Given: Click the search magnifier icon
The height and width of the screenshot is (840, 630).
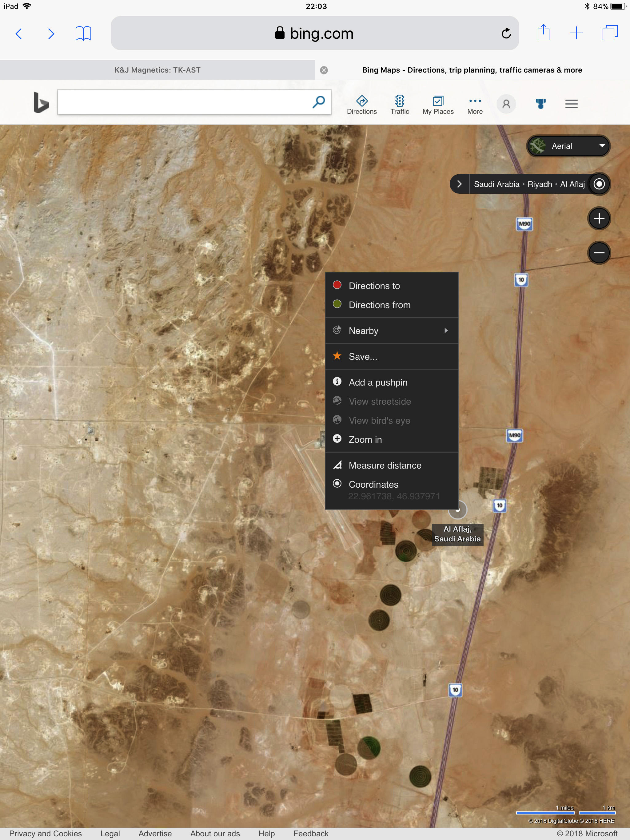Looking at the screenshot, I should (x=318, y=102).
